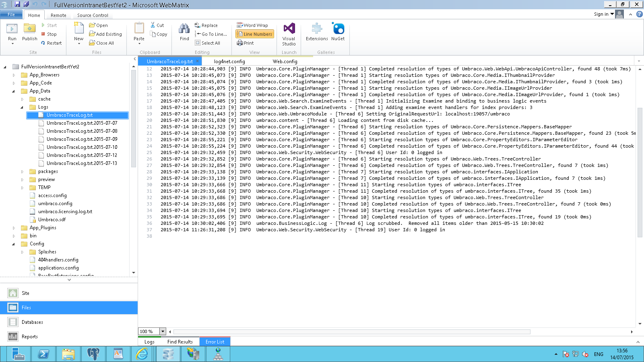Open the Reports workspace

point(69,337)
